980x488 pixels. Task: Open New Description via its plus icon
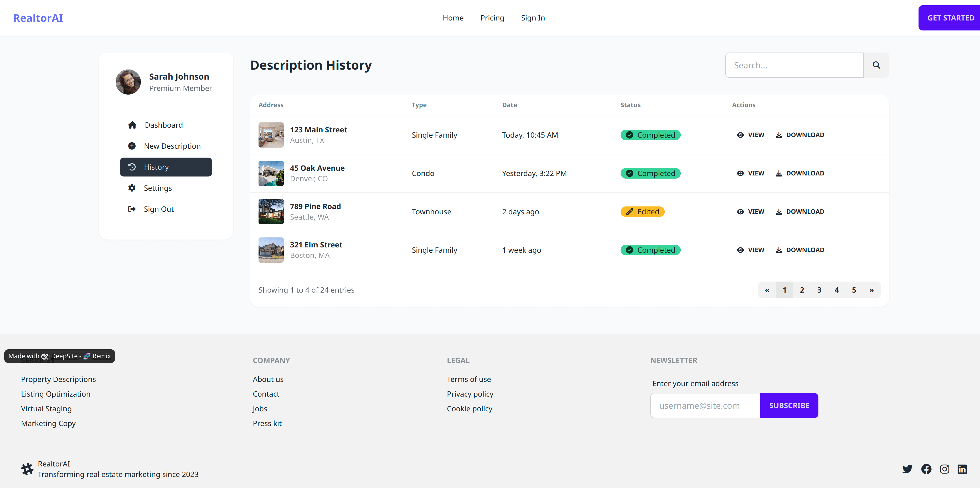click(x=132, y=146)
